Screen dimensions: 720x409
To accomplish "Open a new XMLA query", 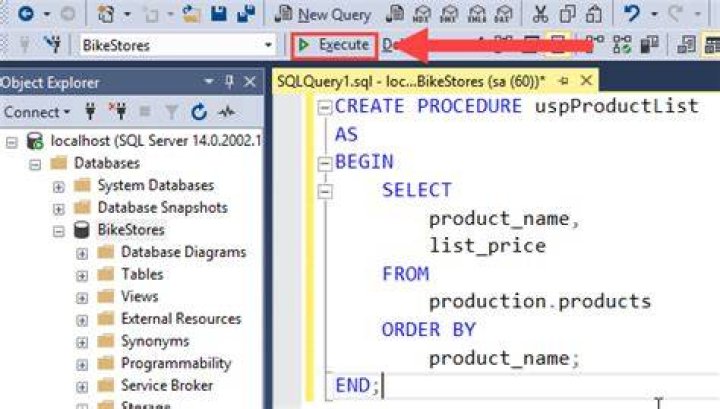I will [x=476, y=14].
